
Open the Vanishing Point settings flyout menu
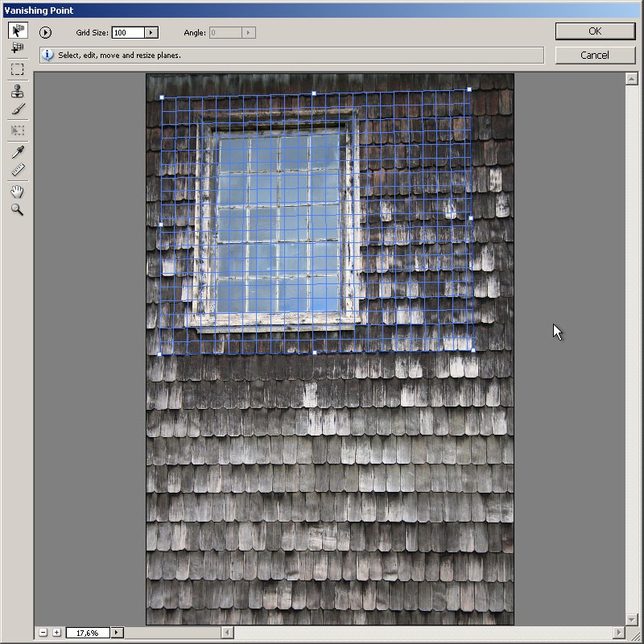click(x=45, y=32)
